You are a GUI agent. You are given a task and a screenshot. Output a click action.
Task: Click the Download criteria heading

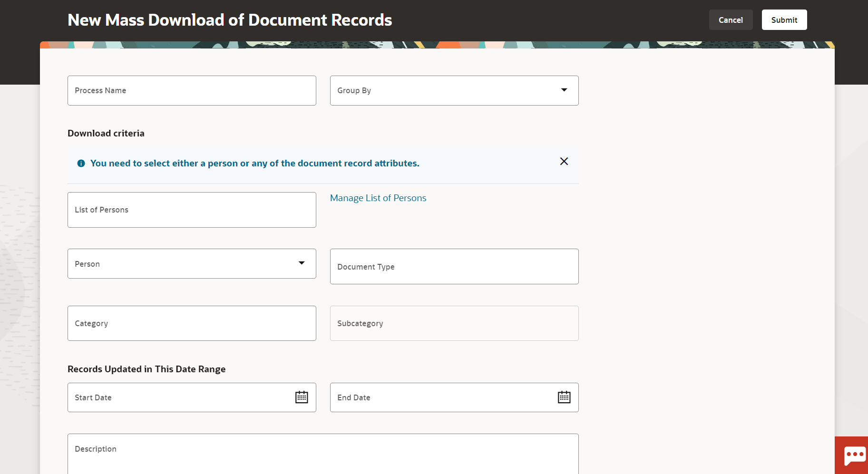pyautogui.click(x=106, y=133)
